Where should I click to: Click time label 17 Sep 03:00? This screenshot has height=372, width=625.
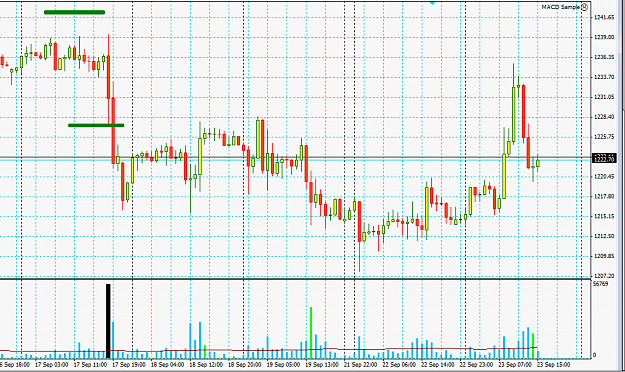click(x=51, y=364)
